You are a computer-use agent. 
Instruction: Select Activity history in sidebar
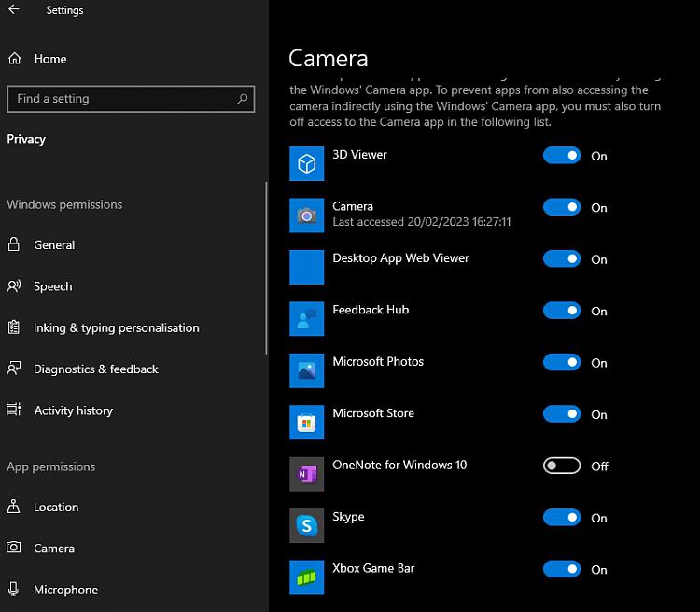(x=73, y=410)
